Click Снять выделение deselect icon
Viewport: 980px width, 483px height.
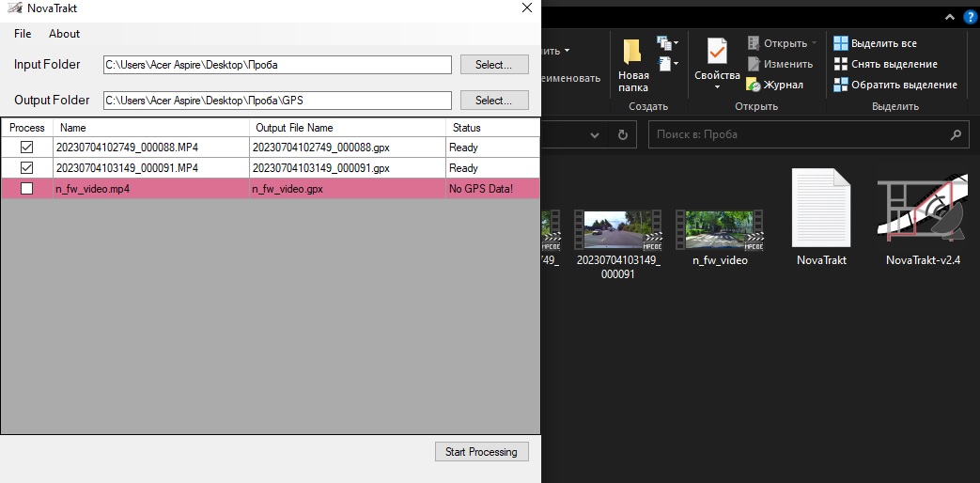[x=840, y=64]
